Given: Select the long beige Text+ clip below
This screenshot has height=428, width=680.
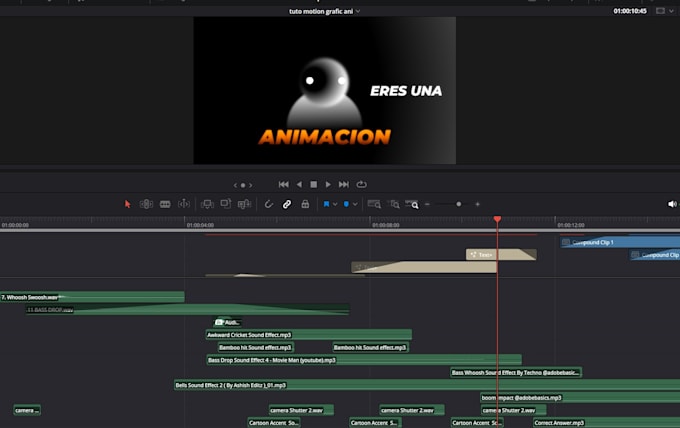Looking at the screenshot, I should coord(424,267).
